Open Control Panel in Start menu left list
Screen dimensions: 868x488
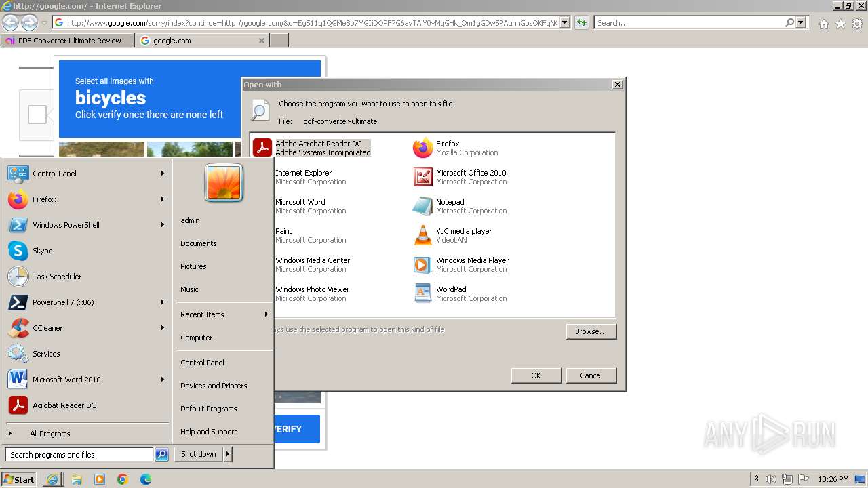pos(86,174)
